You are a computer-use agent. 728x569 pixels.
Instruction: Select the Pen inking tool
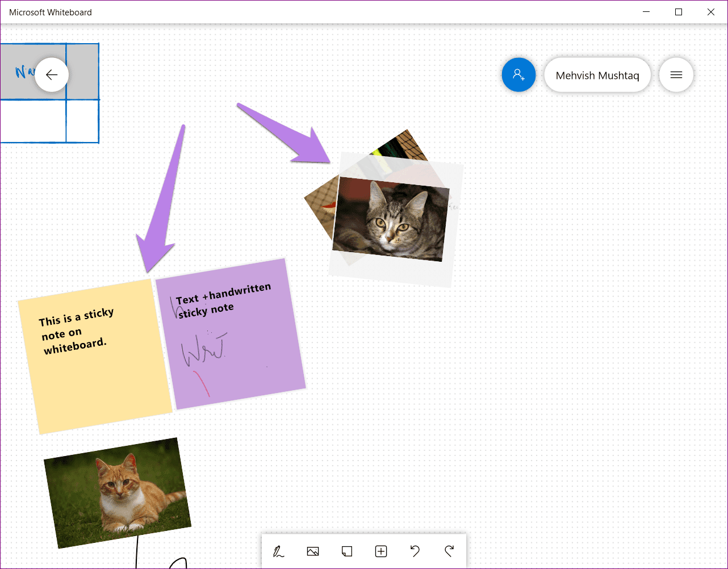[x=279, y=551]
